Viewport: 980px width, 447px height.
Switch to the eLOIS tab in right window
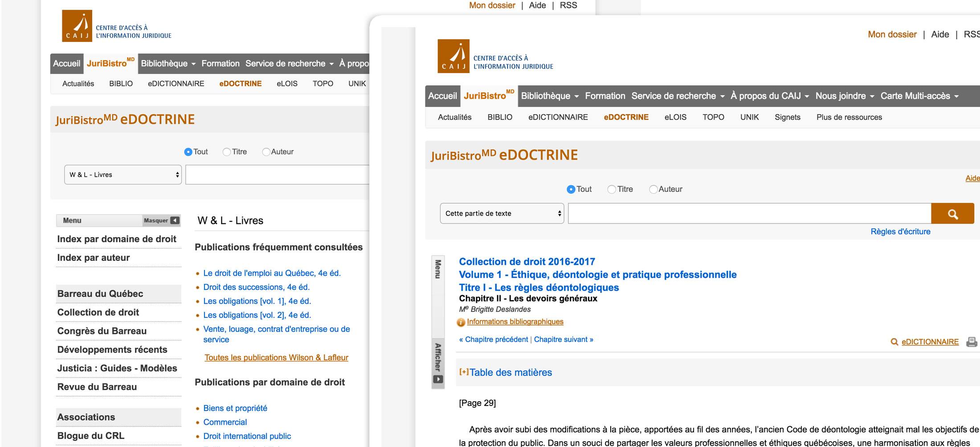point(675,117)
